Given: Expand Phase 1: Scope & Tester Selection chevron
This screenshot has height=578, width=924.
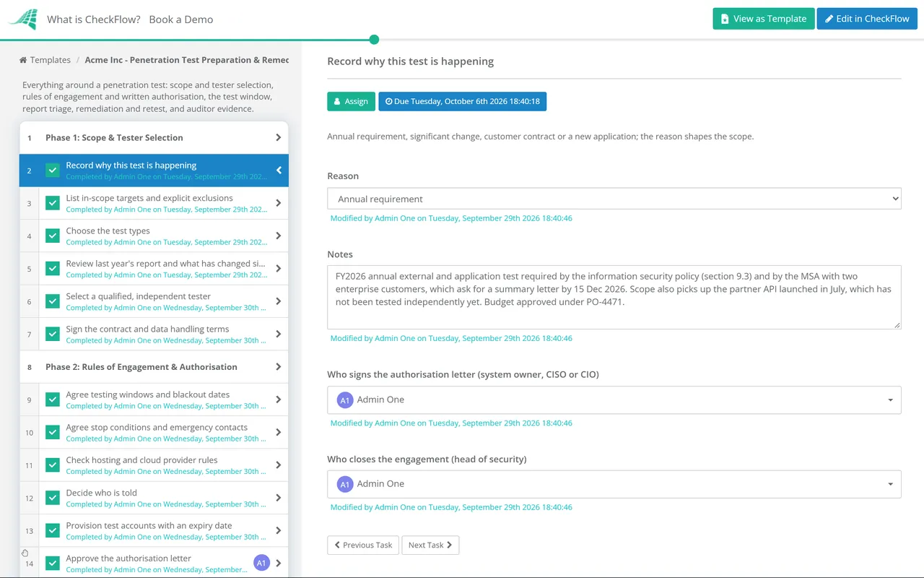Looking at the screenshot, I should tap(279, 137).
